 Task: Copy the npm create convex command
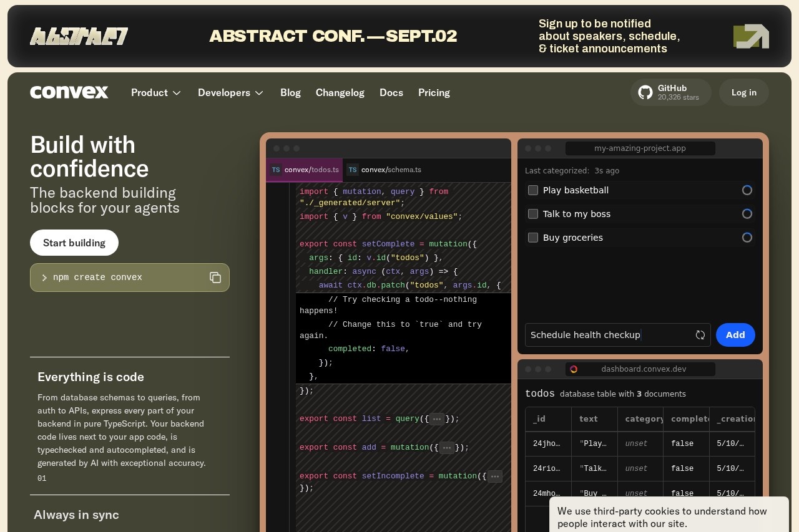[x=215, y=278]
